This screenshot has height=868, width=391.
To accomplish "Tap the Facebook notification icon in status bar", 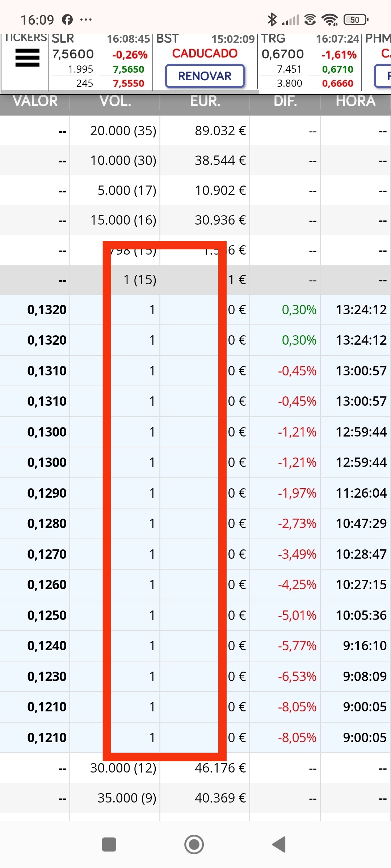I will (67, 20).
